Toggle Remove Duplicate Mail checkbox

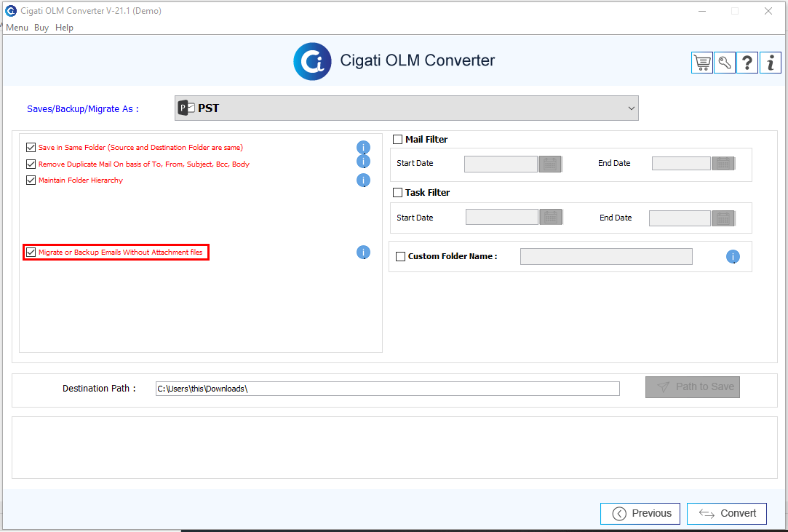coord(31,164)
